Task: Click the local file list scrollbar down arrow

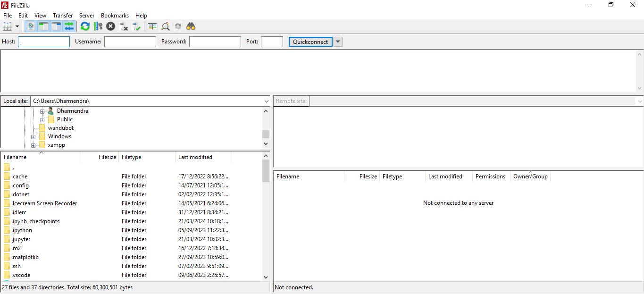Action: click(266, 277)
